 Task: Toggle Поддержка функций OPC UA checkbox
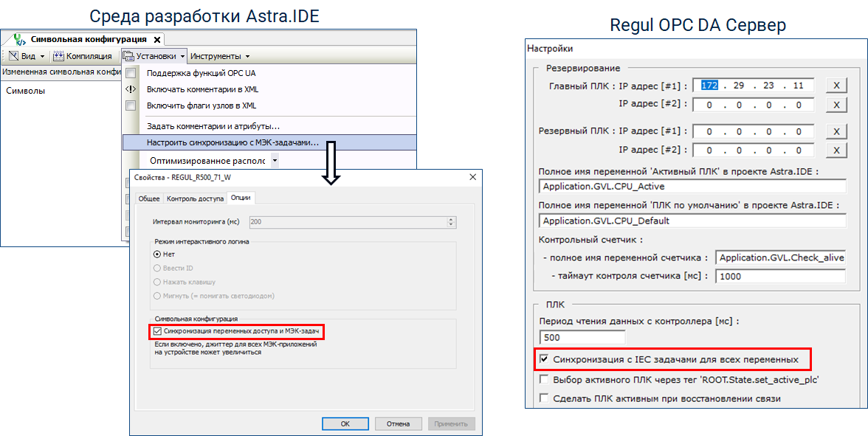tap(131, 73)
